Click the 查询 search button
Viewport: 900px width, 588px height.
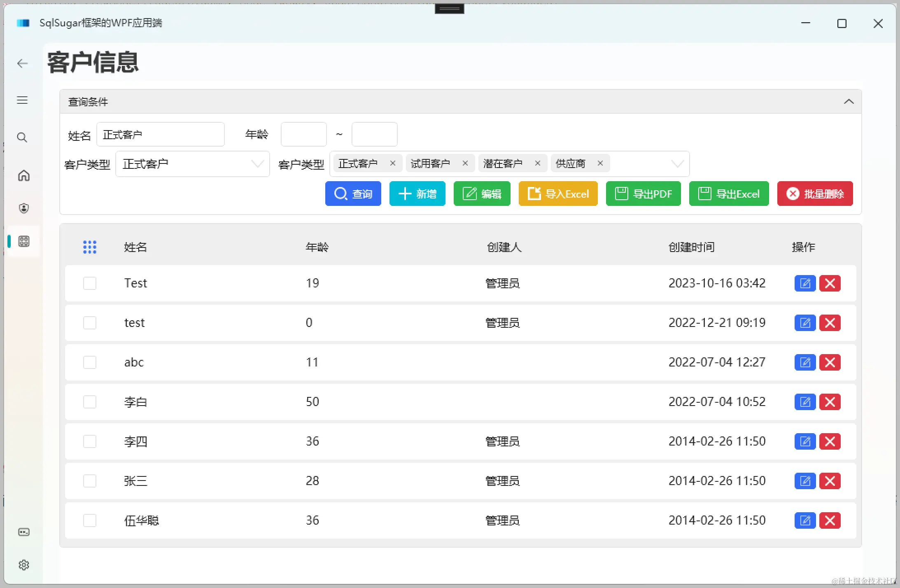pyautogui.click(x=353, y=194)
